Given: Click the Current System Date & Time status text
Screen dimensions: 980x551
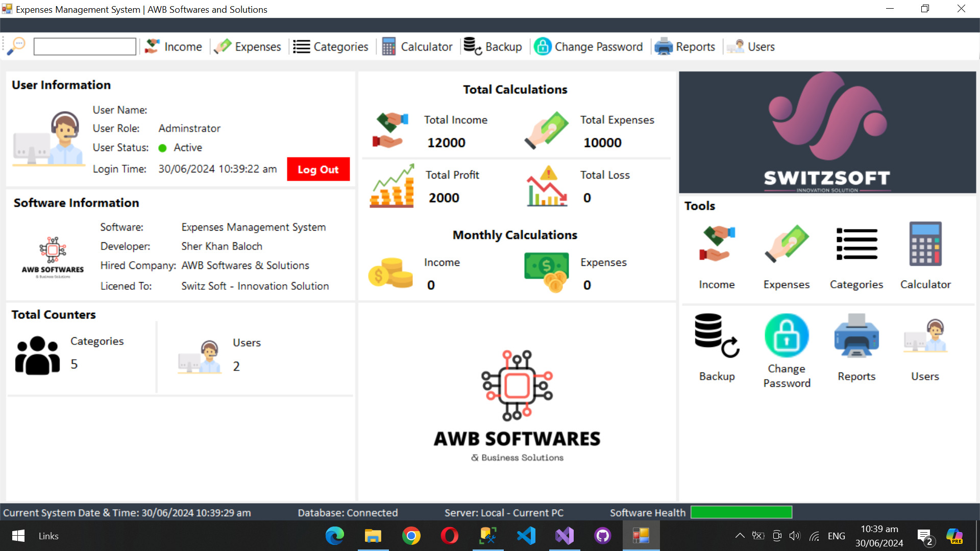Looking at the screenshot, I should click(127, 513).
